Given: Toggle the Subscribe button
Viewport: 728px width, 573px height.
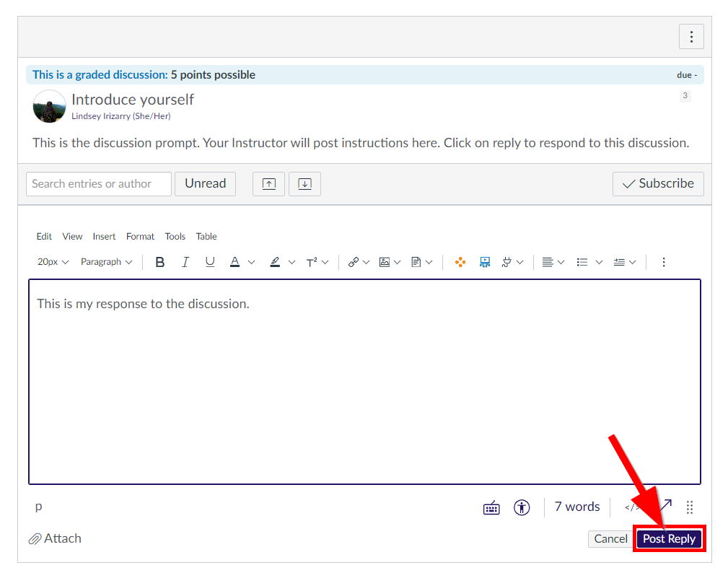Looking at the screenshot, I should point(658,184).
